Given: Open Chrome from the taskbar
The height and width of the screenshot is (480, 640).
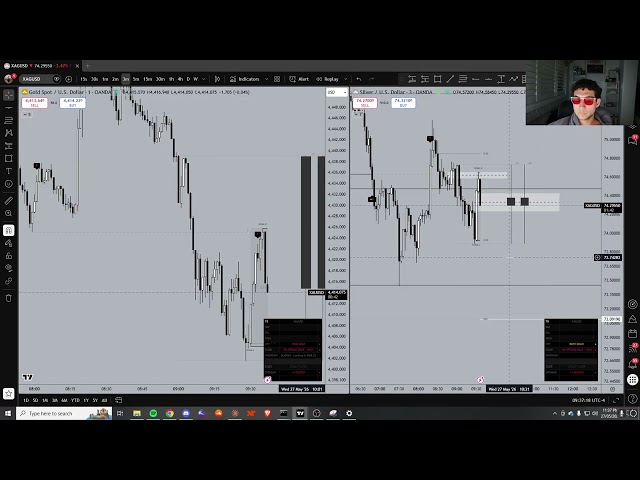Looking at the screenshot, I should (x=169, y=413).
